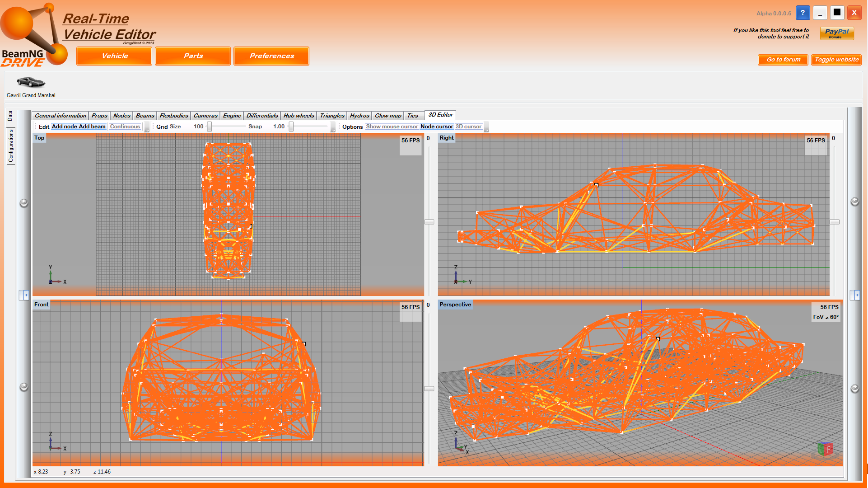Expand the Grid toolbar overflow arrow
The height and width of the screenshot is (488, 868).
click(x=333, y=129)
